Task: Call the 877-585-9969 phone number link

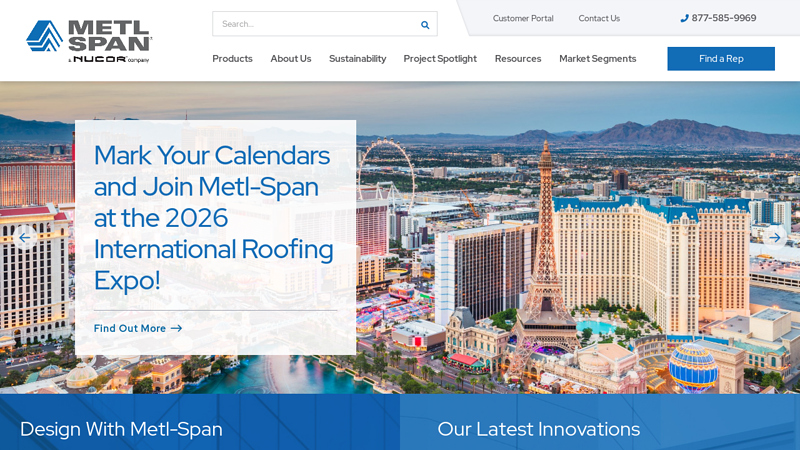Action: pos(723,18)
